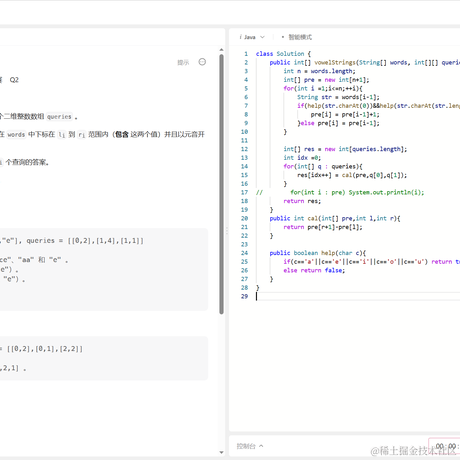Click 'for(int i =1;i<=n;++i){' line
Viewport: 460px width, 460px height.
(x=323, y=88)
